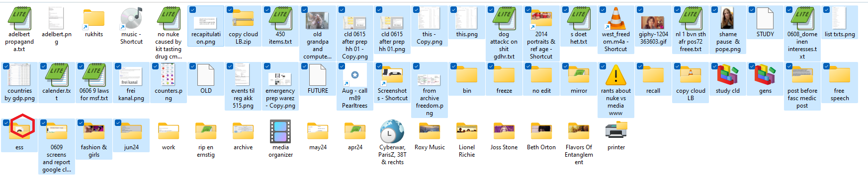Open the media organizer film icon
868x180 pixels.
tap(280, 131)
